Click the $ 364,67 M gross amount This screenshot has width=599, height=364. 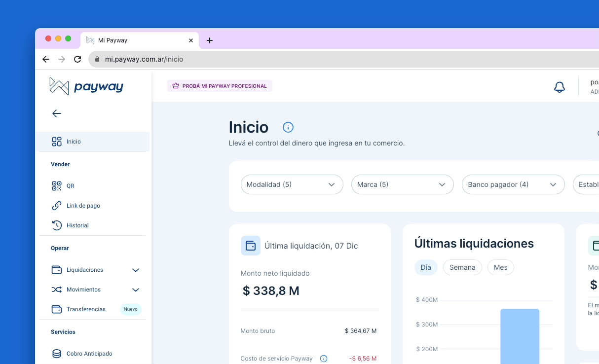click(x=361, y=331)
